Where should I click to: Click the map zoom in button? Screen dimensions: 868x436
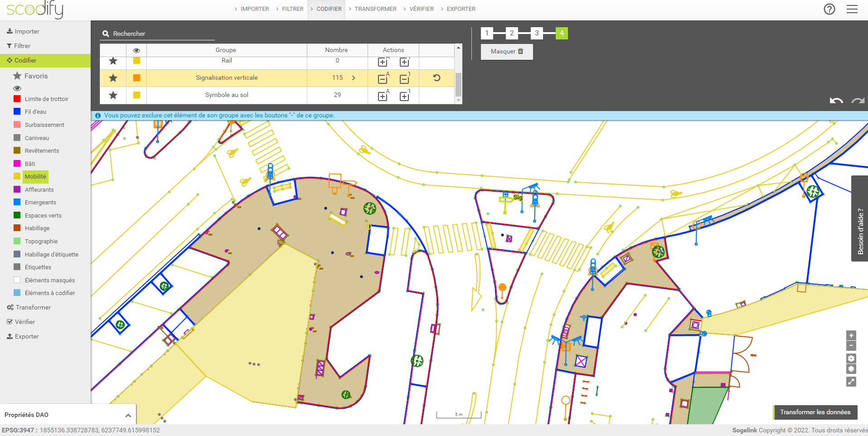click(851, 335)
